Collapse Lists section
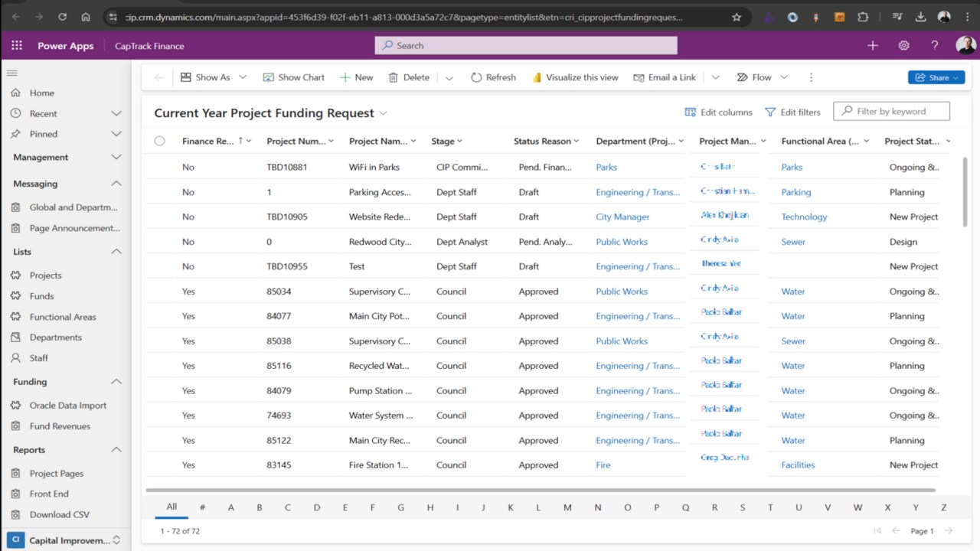980x551 pixels. click(116, 252)
